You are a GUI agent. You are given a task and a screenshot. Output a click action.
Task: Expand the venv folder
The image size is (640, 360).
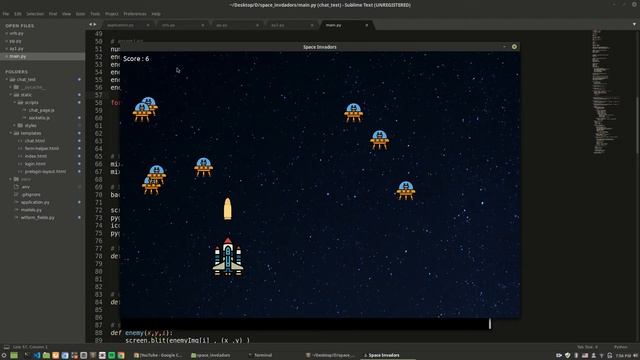tap(11, 179)
